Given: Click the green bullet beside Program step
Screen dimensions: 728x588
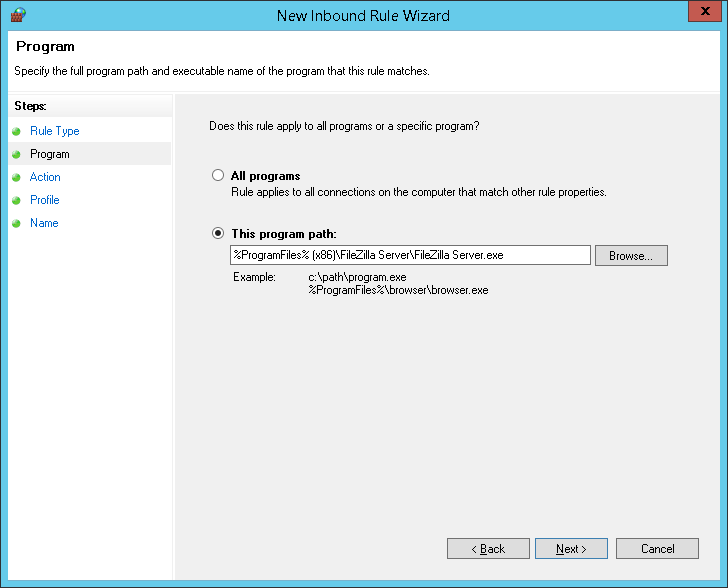Looking at the screenshot, I should [x=17, y=154].
